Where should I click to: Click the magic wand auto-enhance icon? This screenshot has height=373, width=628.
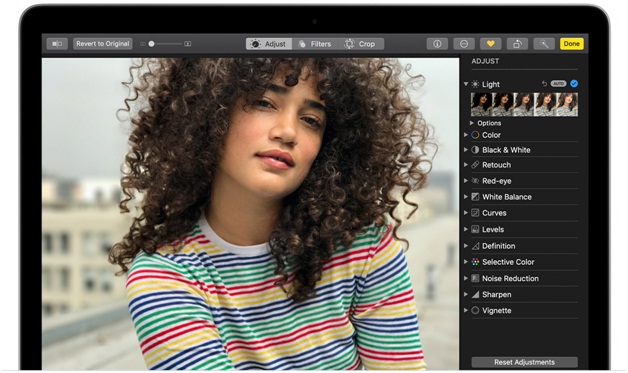click(544, 44)
